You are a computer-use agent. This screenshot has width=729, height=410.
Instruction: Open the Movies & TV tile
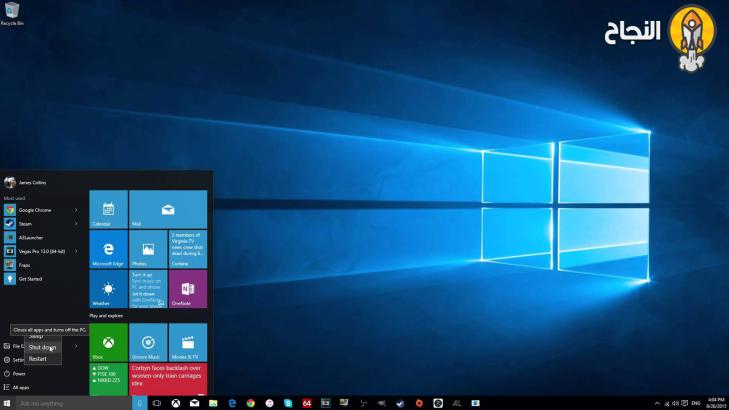point(187,342)
